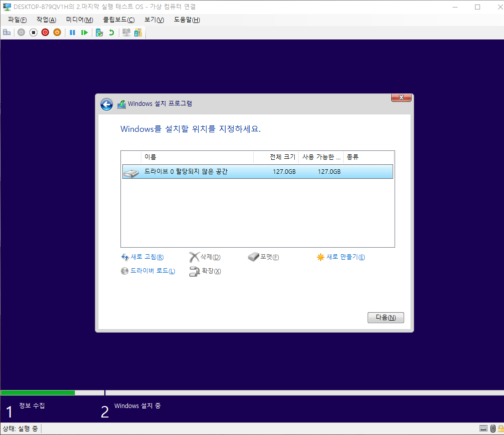This screenshot has height=435, width=504.
Task: Click the 정보 수집 step label
Action: [32, 406]
